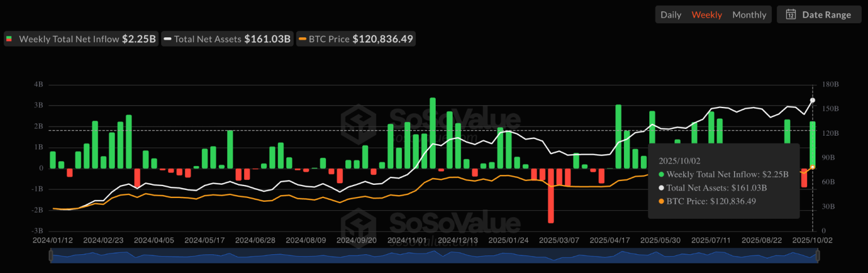Click the right handle of range slider
This screenshot has height=273, width=868.
coord(817,256)
